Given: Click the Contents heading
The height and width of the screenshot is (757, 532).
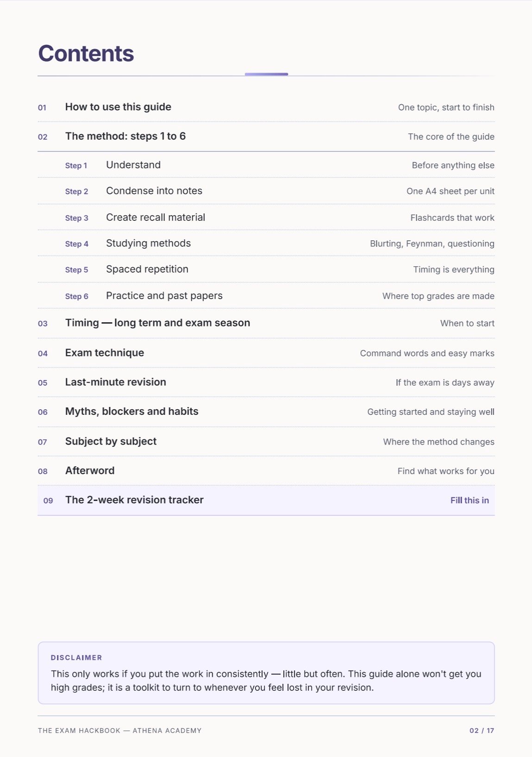Looking at the screenshot, I should [x=86, y=53].
